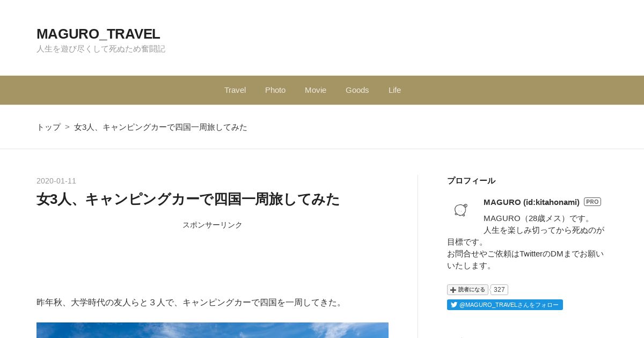Click the 327 subscriber count

pyautogui.click(x=499, y=290)
